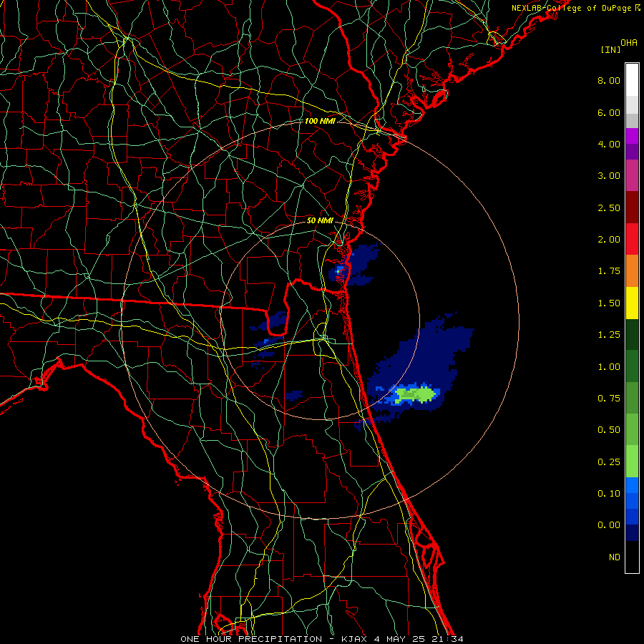Click the dark red swatch near 2.50

(632, 208)
